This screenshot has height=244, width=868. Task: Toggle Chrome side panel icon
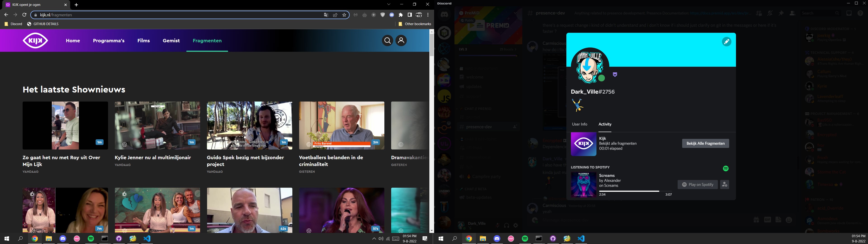point(410,15)
